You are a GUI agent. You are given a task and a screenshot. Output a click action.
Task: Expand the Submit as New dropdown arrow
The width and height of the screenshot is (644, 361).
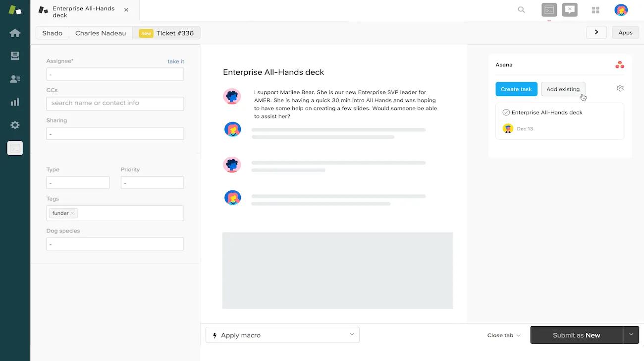coord(631,335)
